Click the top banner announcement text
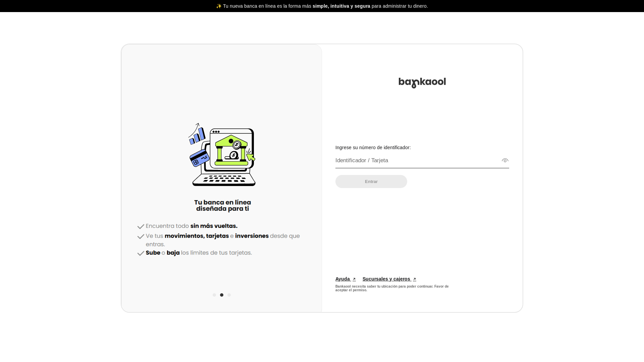 pos(322,6)
